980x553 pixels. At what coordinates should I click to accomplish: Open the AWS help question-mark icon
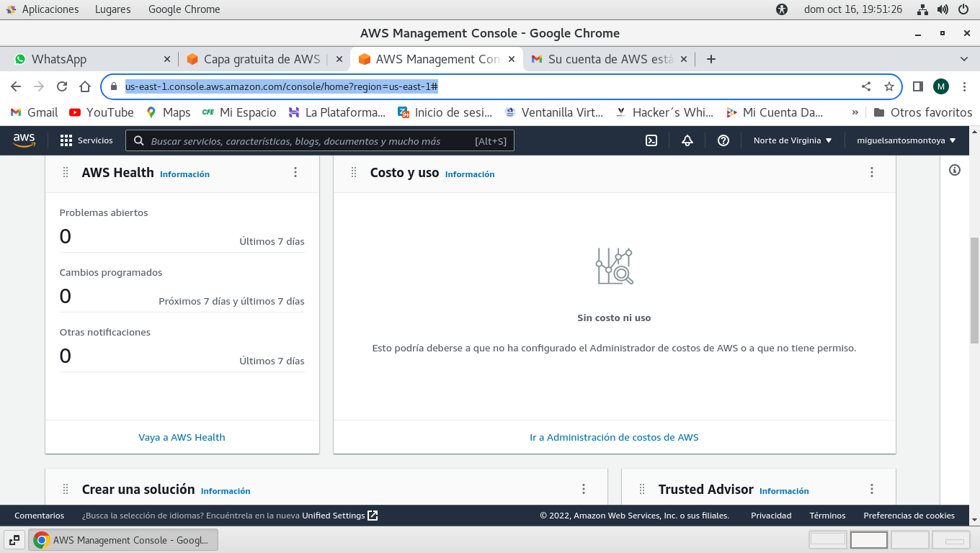[x=723, y=140]
